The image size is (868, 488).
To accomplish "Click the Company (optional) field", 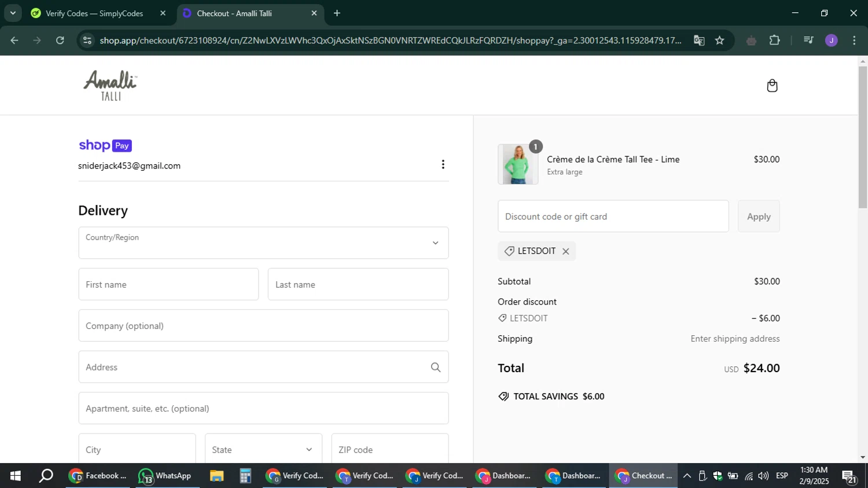I will [263, 326].
